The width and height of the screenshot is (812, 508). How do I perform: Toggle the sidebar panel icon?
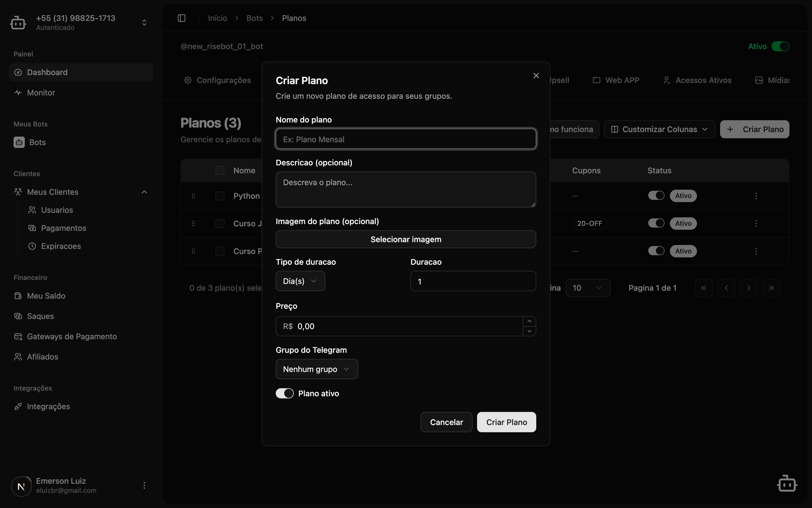click(182, 18)
